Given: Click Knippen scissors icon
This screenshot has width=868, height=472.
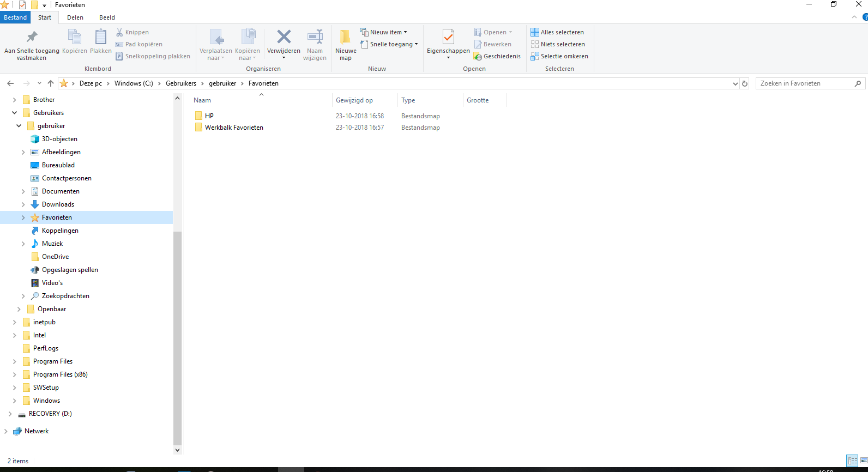Looking at the screenshot, I should [119, 32].
